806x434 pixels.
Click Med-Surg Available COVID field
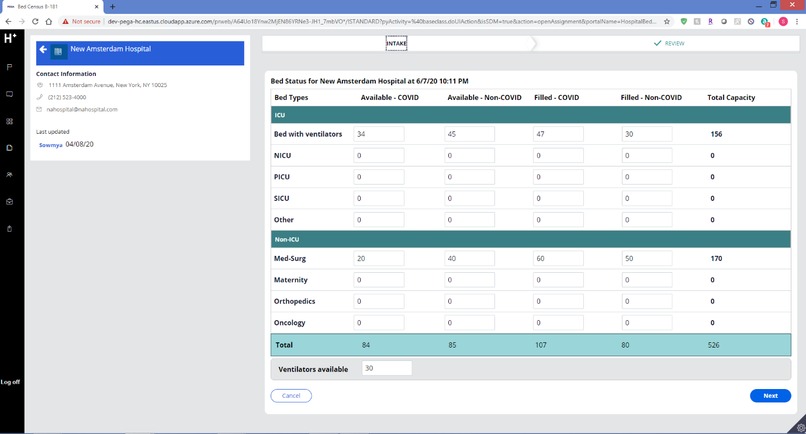point(379,259)
